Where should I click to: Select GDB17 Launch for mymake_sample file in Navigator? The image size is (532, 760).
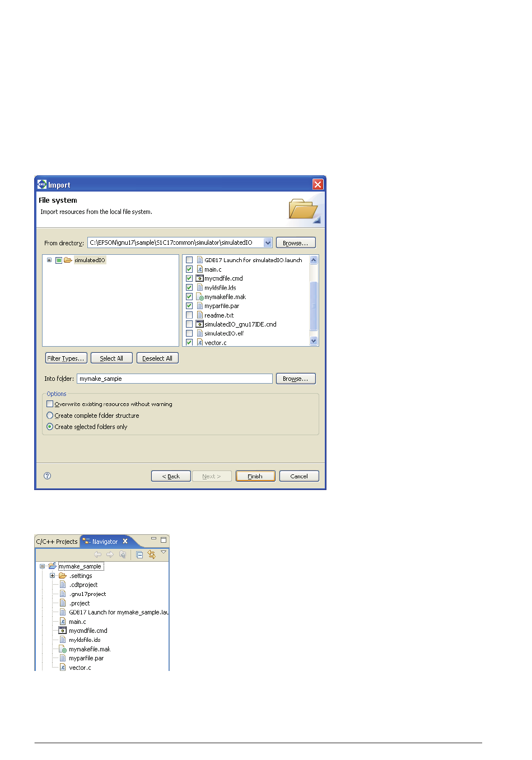[x=119, y=612]
